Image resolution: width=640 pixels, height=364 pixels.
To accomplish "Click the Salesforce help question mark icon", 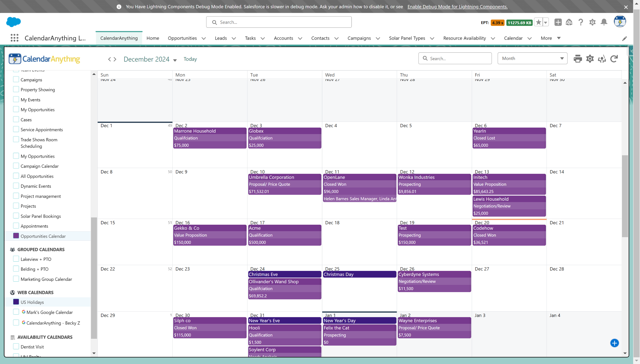I will point(581,22).
